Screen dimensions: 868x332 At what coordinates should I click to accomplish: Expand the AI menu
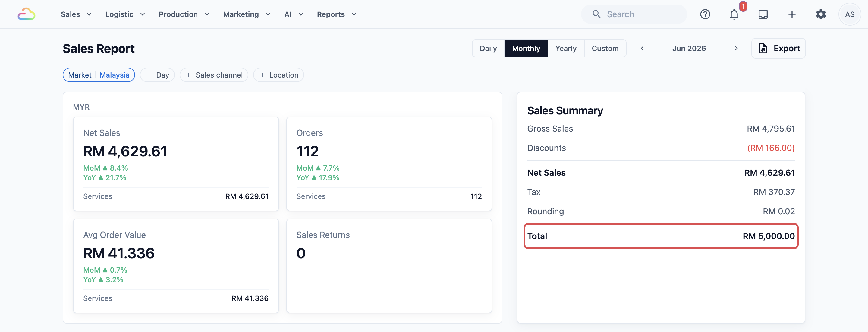click(x=294, y=14)
